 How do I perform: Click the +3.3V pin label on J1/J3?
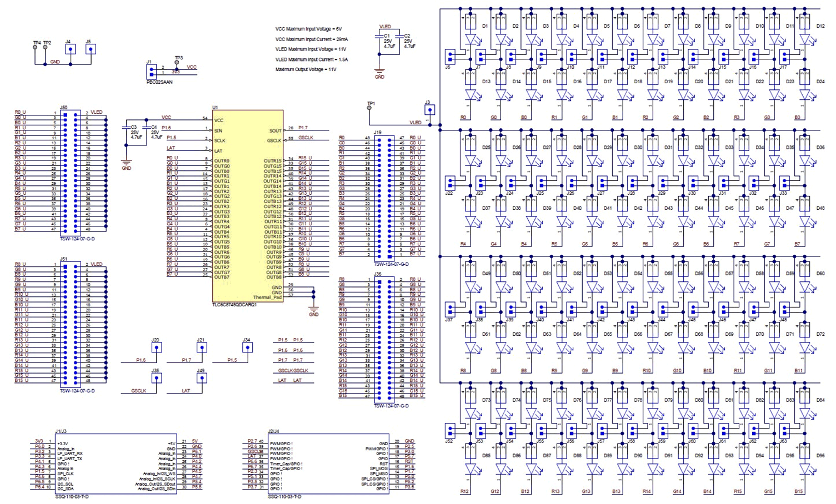(x=62, y=443)
